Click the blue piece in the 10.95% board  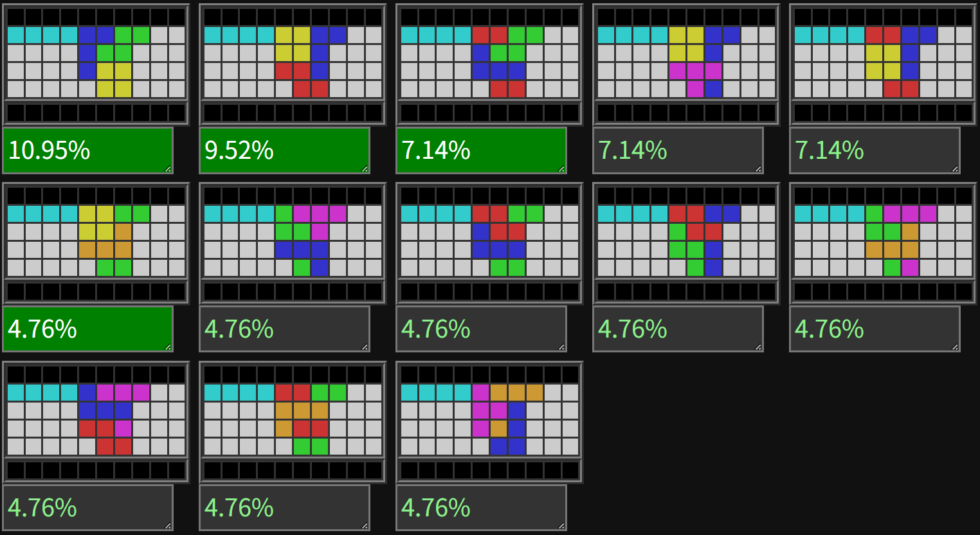87,53
